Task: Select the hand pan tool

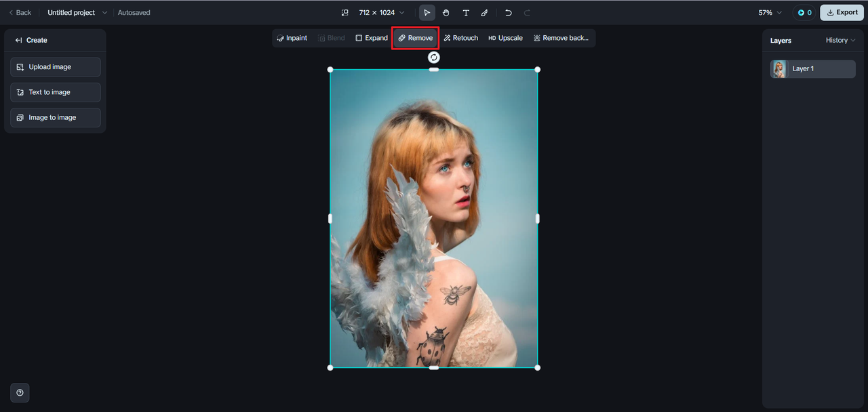Action: point(446,13)
